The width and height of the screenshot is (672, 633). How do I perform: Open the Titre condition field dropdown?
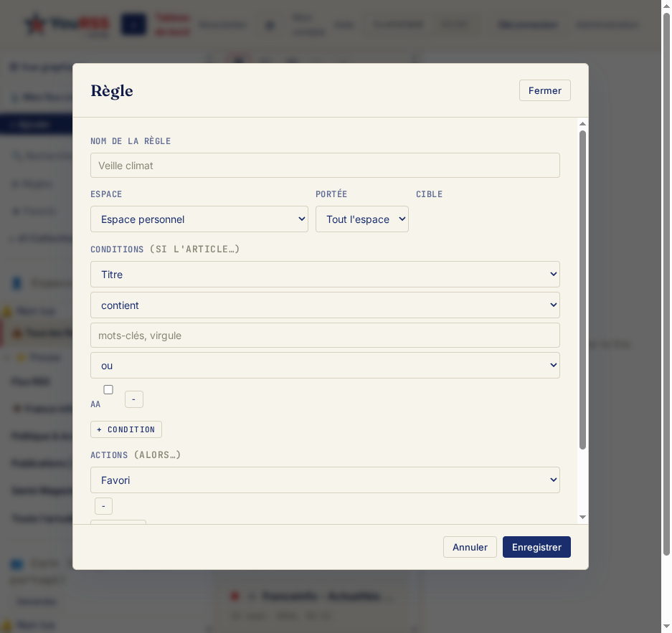[x=325, y=274]
